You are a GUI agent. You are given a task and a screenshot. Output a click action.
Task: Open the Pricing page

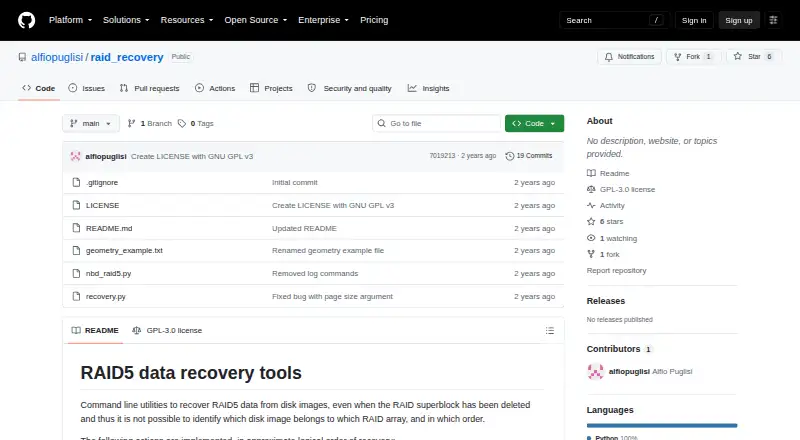(374, 20)
